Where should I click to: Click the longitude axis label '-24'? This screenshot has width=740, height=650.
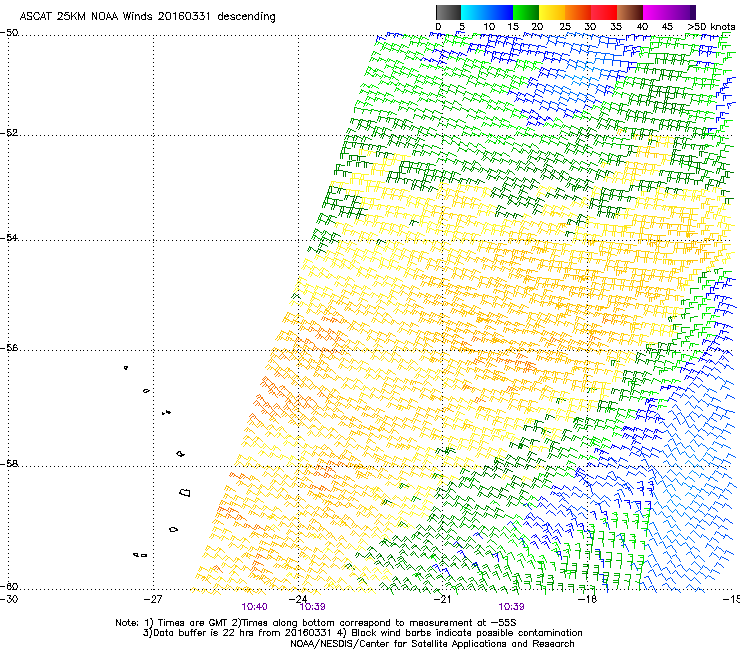coord(298,599)
